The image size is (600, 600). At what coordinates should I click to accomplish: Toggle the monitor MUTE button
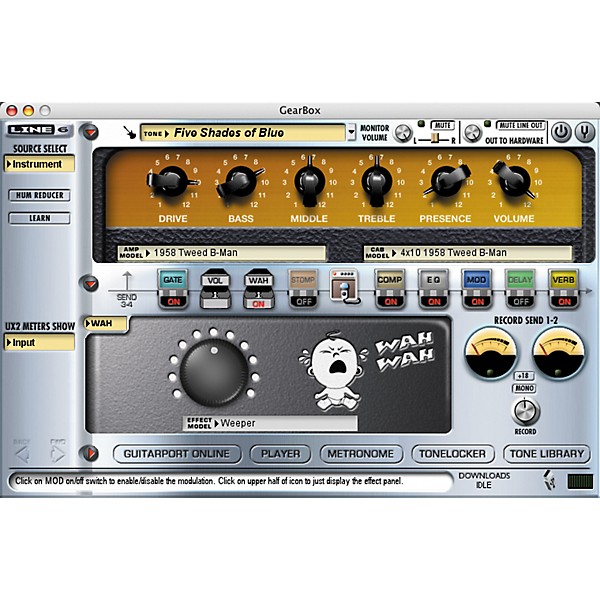point(443,125)
